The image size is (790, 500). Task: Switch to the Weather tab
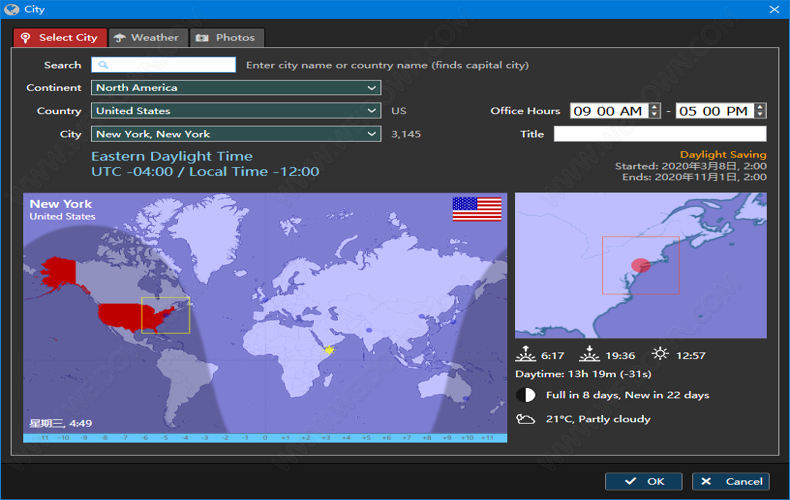[146, 38]
